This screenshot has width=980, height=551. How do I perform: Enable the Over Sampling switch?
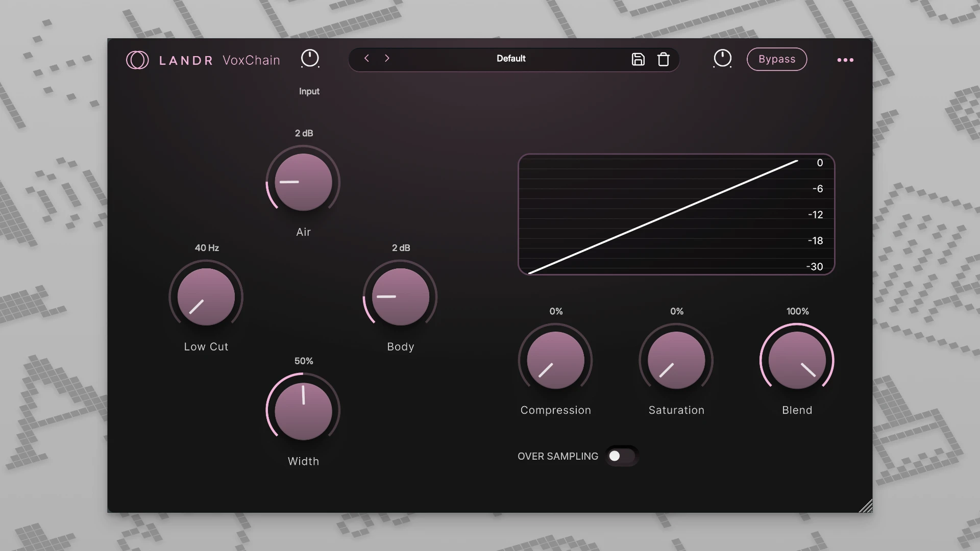(622, 456)
